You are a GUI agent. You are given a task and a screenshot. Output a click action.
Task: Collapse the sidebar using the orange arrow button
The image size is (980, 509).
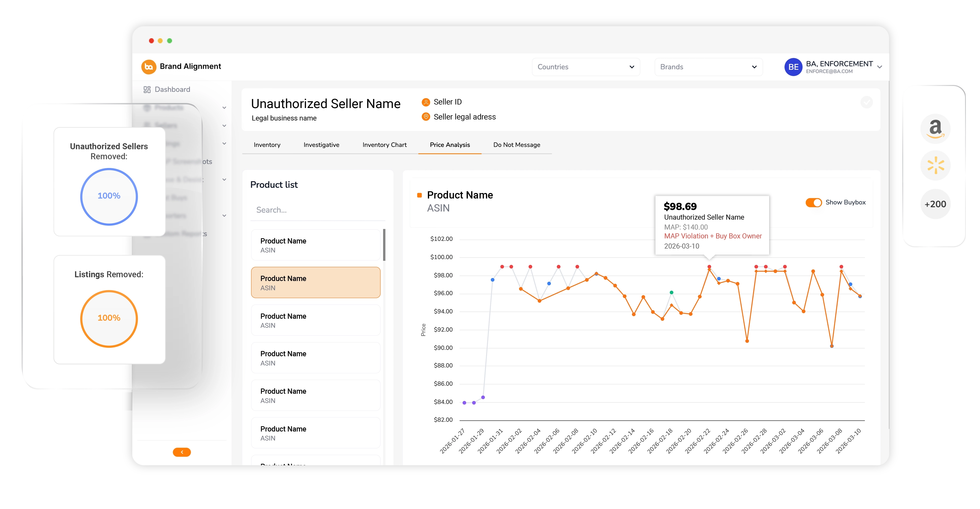182,452
